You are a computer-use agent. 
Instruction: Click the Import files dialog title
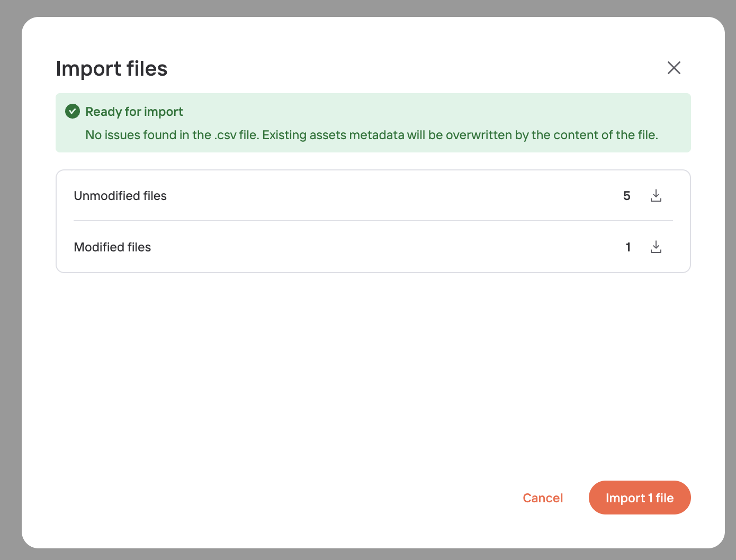[112, 69]
